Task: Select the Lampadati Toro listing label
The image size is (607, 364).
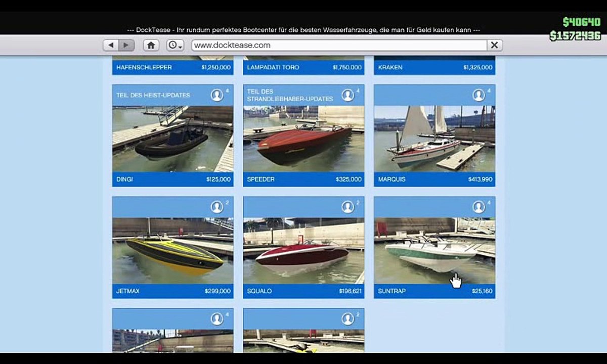Action: click(x=273, y=67)
